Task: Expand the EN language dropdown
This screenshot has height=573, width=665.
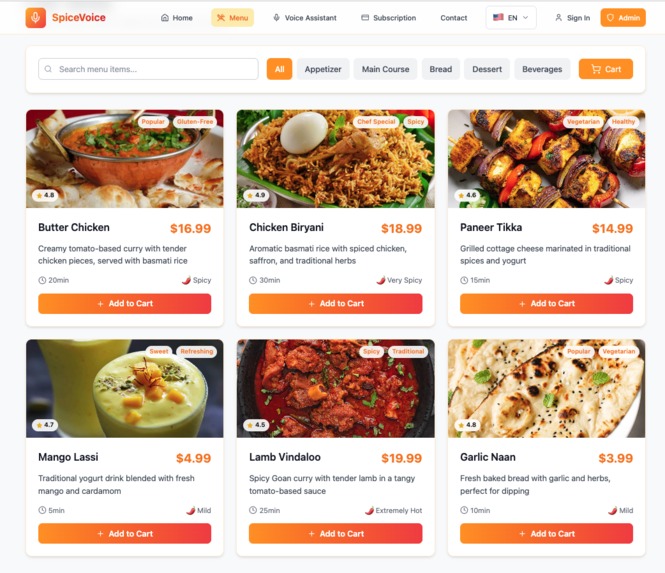Action: [x=511, y=18]
